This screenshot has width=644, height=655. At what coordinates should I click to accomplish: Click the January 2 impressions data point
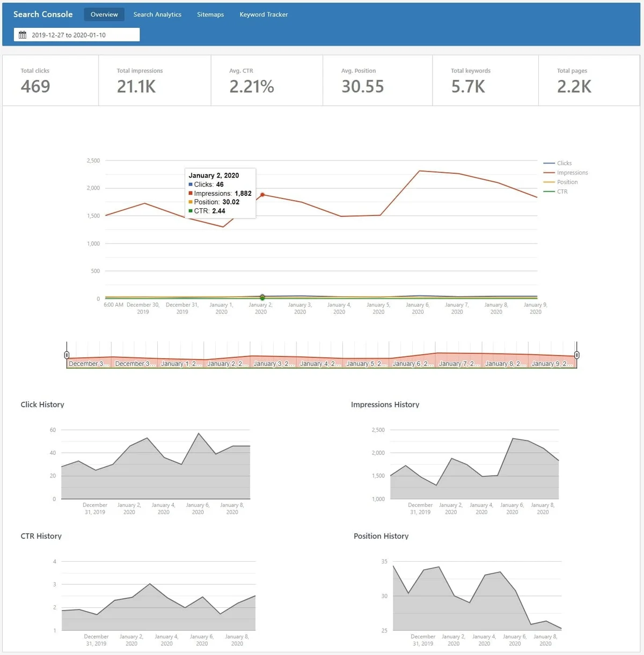[x=262, y=195]
